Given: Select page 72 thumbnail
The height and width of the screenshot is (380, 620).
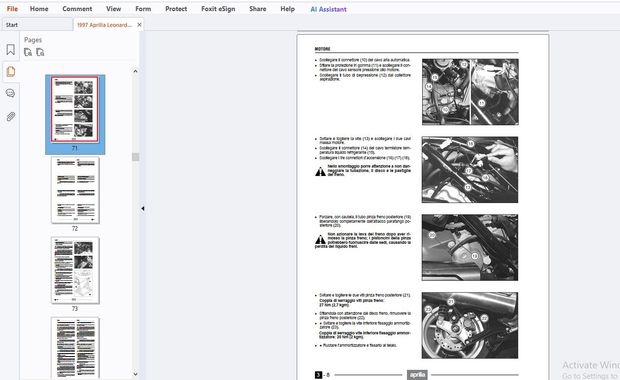Looking at the screenshot, I should point(75,190).
